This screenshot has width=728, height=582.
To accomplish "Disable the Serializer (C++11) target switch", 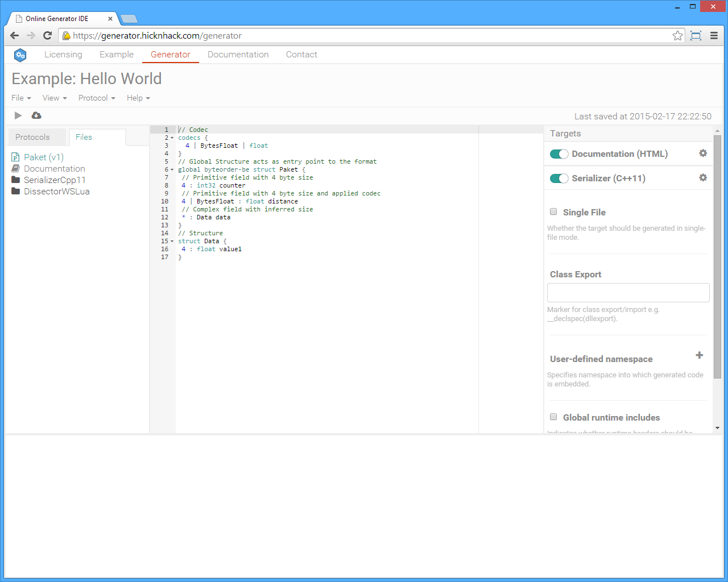I will coord(559,178).
